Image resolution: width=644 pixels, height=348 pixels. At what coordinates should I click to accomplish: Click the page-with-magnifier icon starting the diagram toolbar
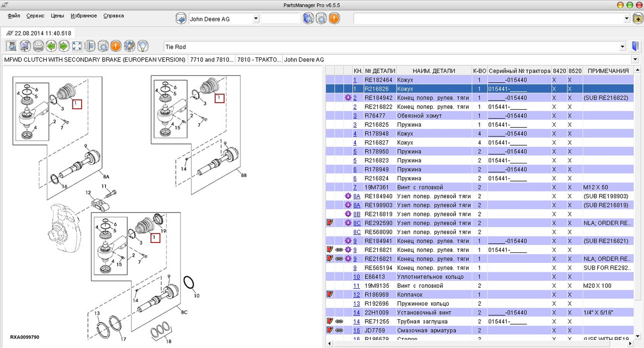click(x=12, y=47)
